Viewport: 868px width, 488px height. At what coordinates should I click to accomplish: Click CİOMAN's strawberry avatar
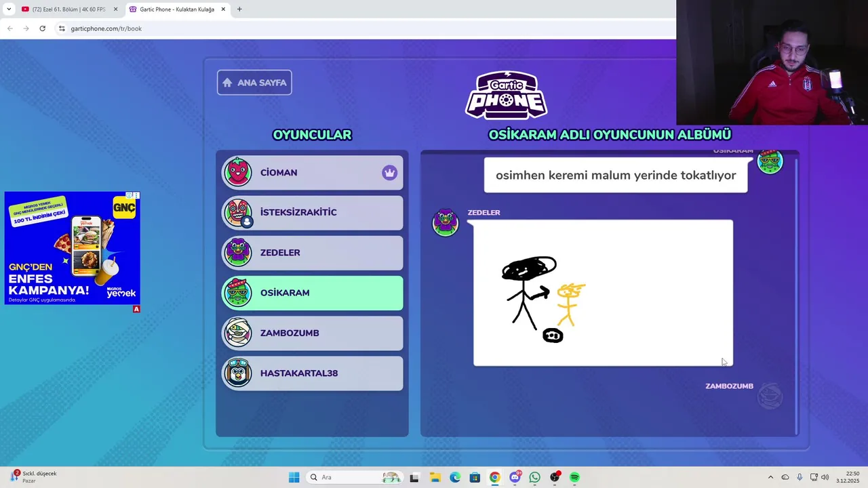pos(238,172)
